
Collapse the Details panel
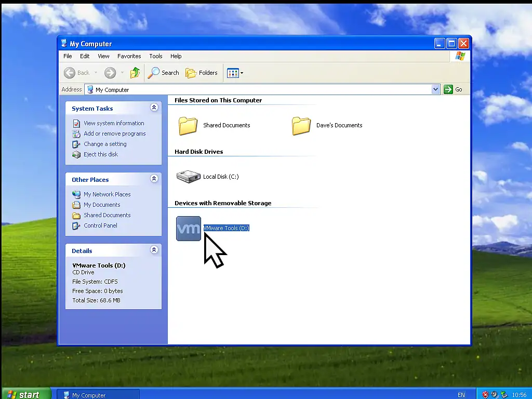pos(154,250)
